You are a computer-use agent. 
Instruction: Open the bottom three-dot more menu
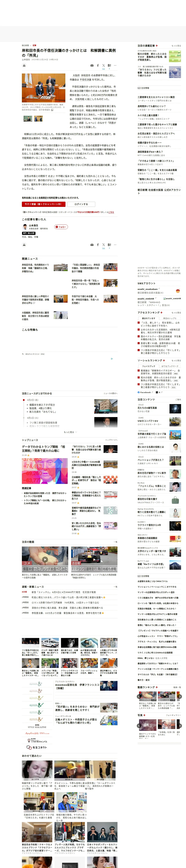coord(115,245)
